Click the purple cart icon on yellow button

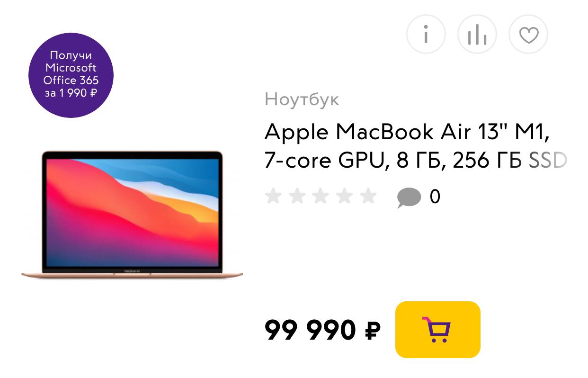tap(437, 330)
